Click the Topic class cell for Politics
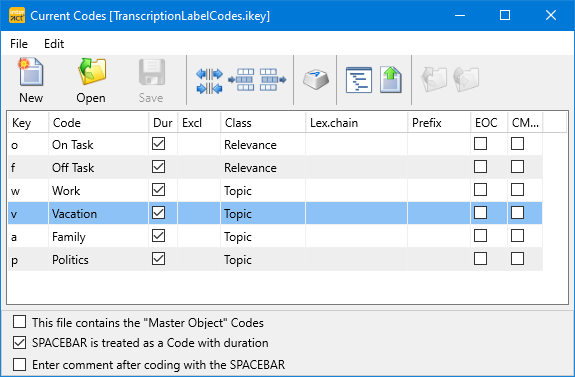 (x=263, y=259)
